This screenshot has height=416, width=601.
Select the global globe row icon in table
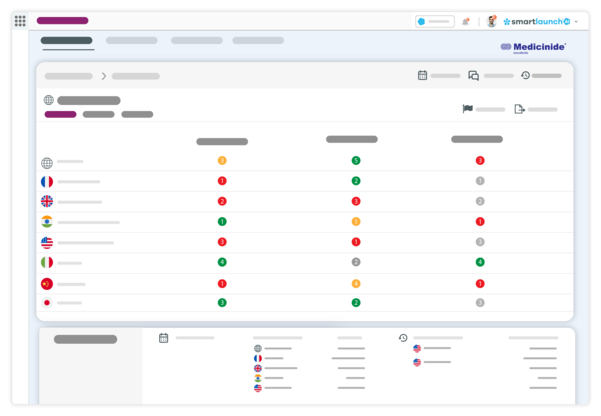coord(47,163)
